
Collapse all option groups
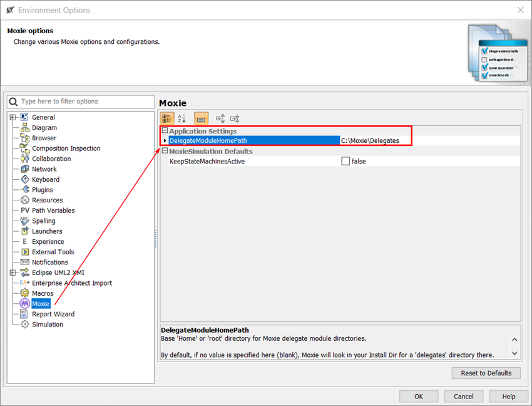click(x=235, y=118)
